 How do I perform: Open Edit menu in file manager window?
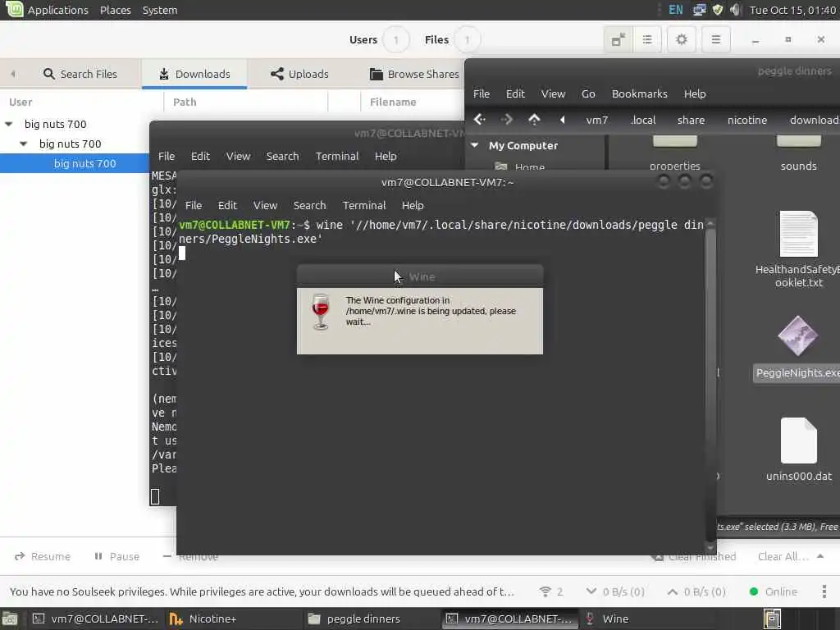515,94
